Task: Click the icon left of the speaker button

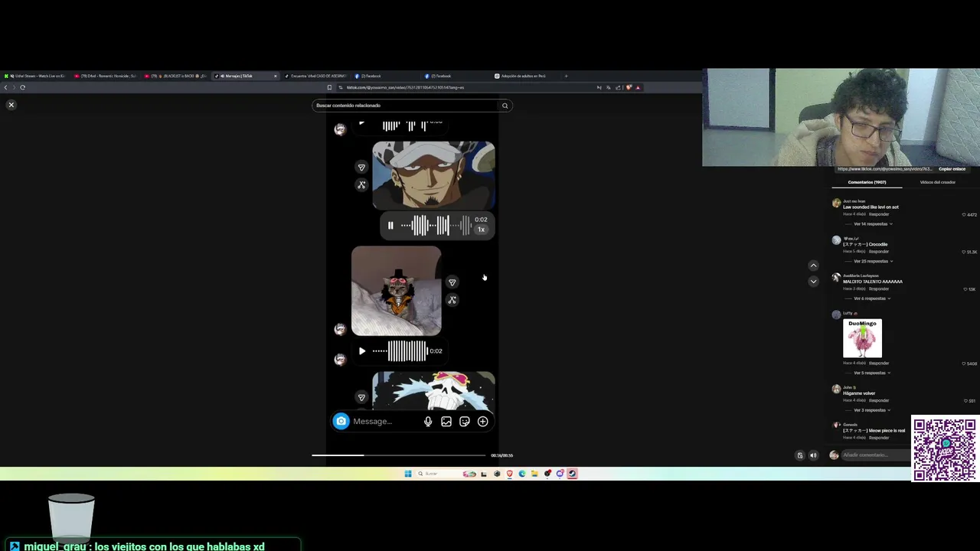Action: (x=800, y=455)
